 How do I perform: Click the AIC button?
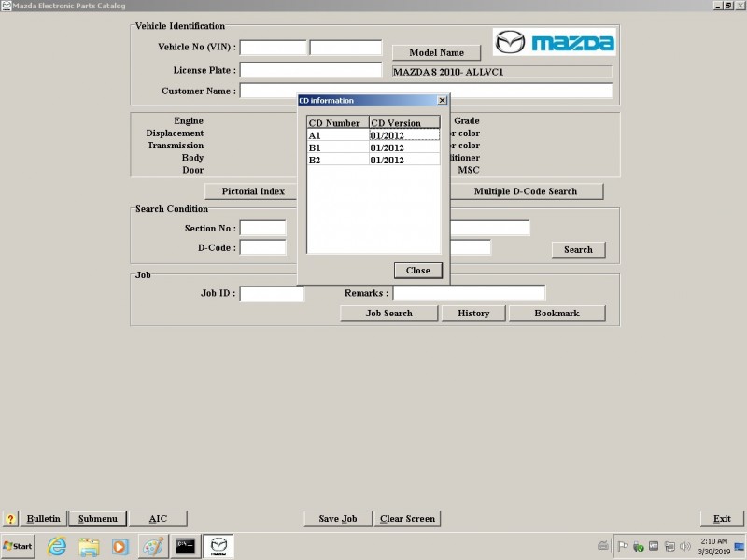(x=158, y=519)
